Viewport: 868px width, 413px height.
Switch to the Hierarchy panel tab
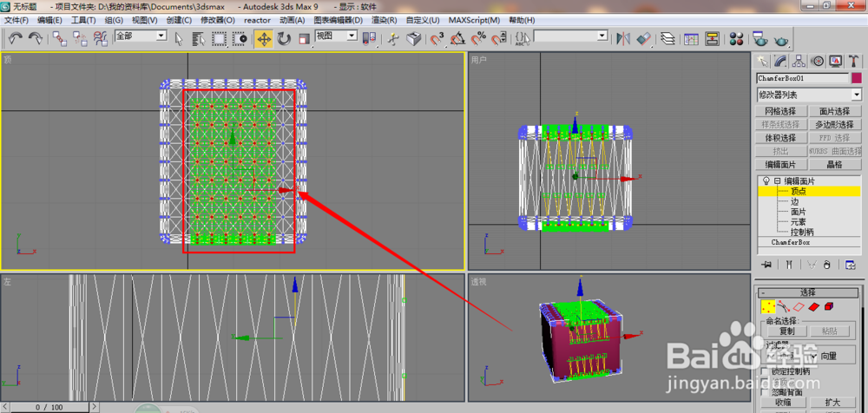[798, 61]
